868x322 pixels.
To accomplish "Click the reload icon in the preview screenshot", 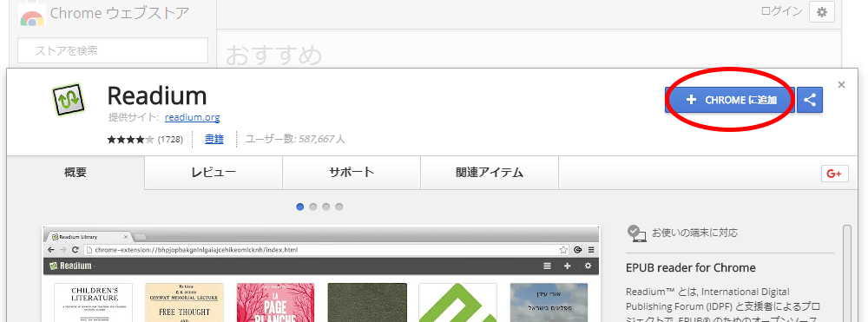I will coord(75,249).
